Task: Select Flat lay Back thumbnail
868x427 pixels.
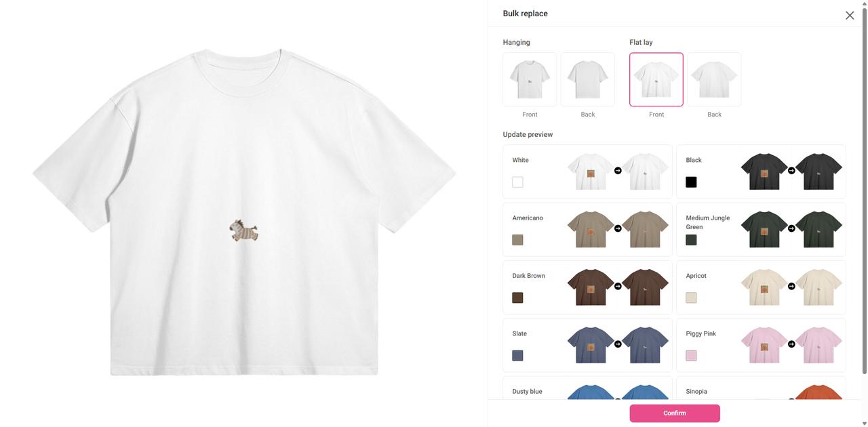Action: (714, 79)
